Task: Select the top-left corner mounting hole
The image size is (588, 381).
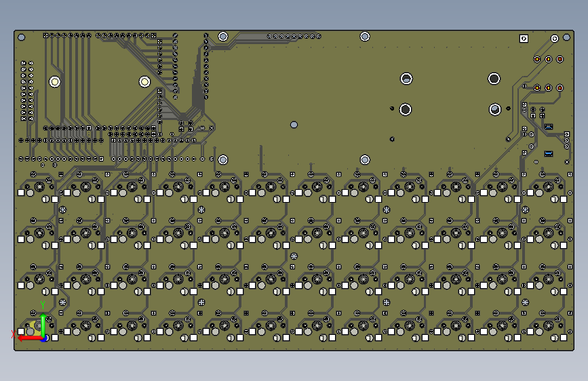Action: pos(22,37)
